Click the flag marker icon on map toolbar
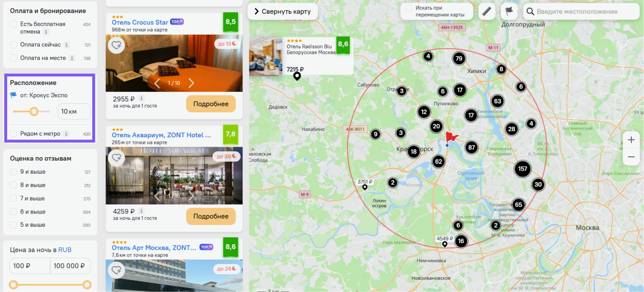The image size is (644, 292). [x=509, y=11]
